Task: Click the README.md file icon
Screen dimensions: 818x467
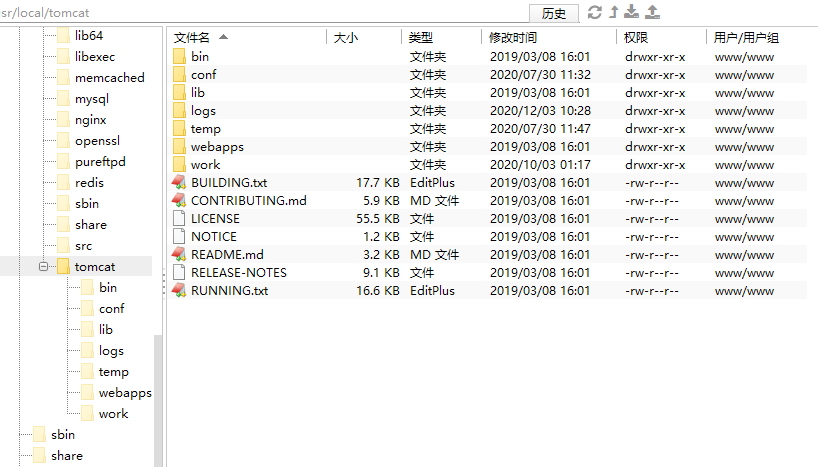Action: 179,255
